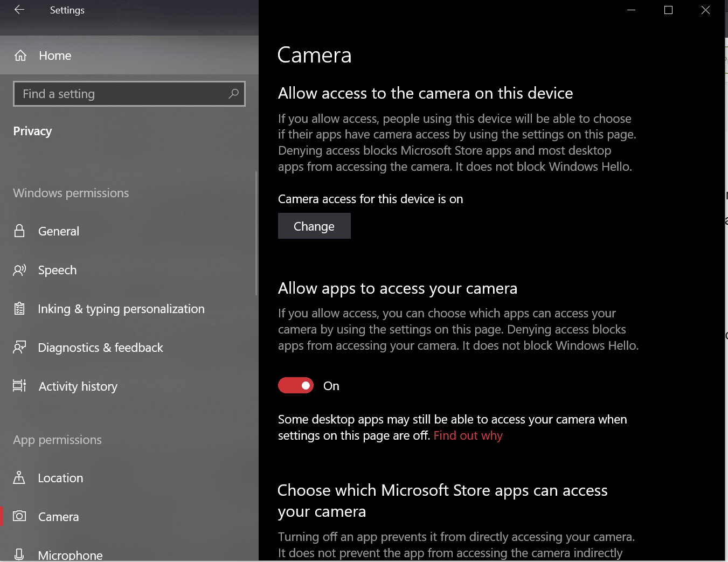The height and width of the screenshot is (562, 728).
Task: Click the Microphone icon in sidebar
Action: [19, 554]
